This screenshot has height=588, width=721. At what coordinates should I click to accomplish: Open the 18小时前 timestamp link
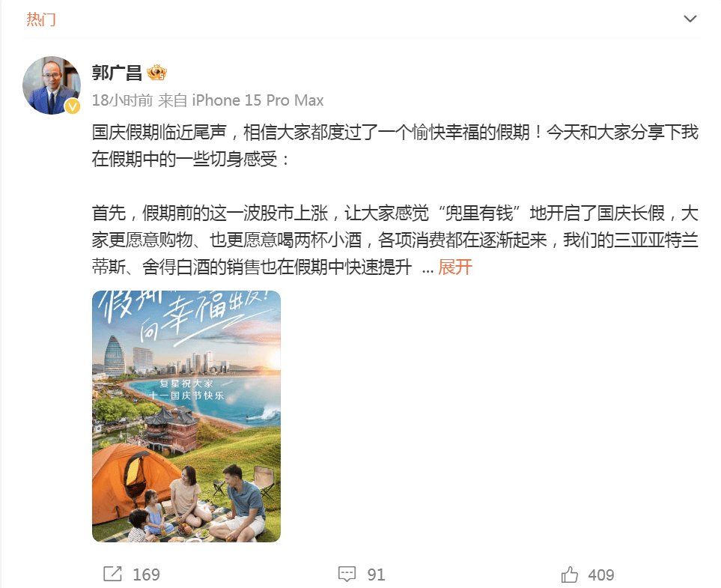pyautogui.click(x=122, y=100)
